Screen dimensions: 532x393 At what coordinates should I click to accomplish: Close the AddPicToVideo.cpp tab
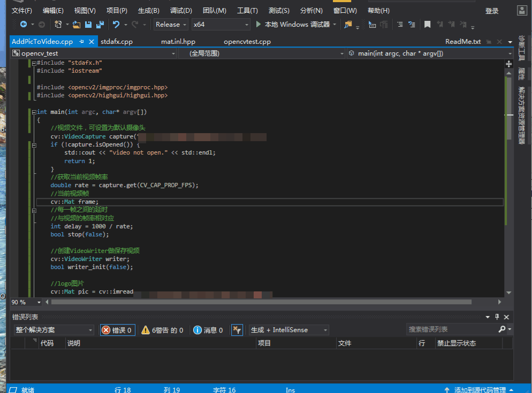point(92,41)
